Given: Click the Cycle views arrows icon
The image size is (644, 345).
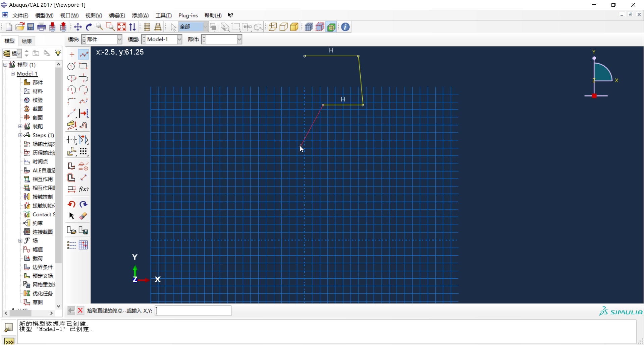Looking at the screenshot, I should (x=133, y=27).
